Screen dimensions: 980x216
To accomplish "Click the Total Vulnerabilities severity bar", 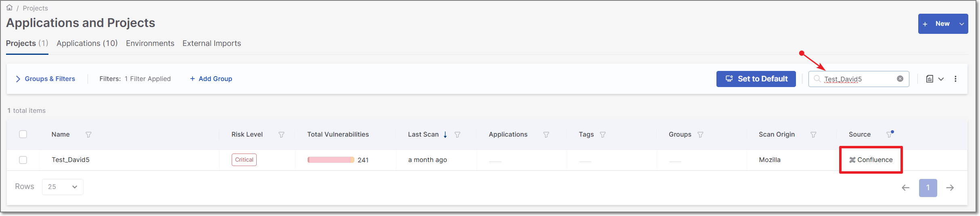I will 331,160.
